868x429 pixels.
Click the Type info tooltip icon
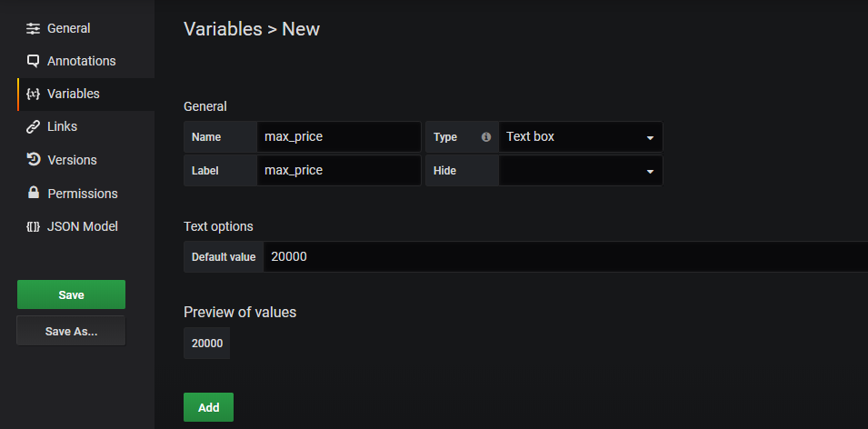point(486,136)
